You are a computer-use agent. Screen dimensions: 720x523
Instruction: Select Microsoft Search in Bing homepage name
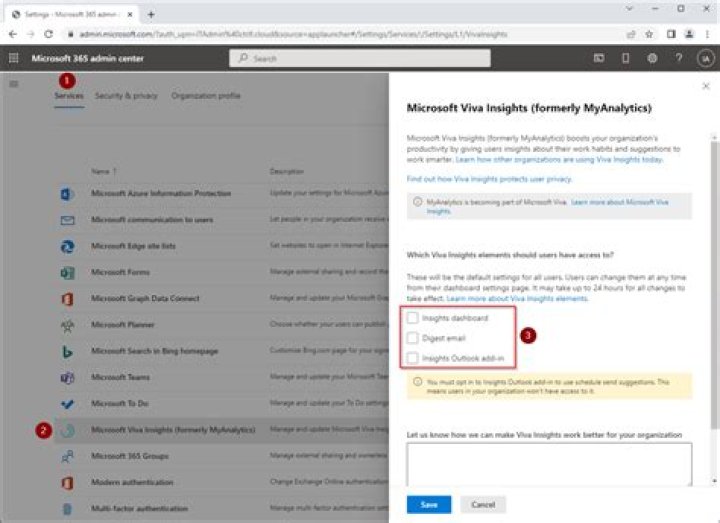155,351
